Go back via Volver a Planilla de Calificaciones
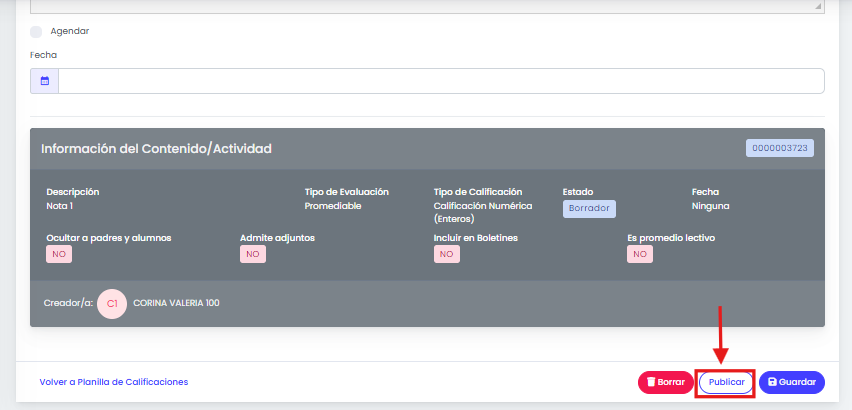 pyautogui.click(x=114, y=382)
